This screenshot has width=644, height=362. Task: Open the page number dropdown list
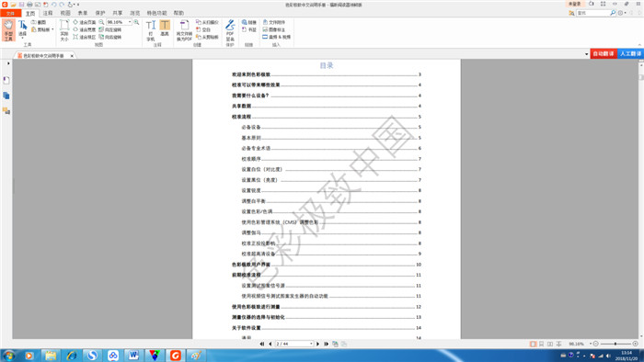311,344
